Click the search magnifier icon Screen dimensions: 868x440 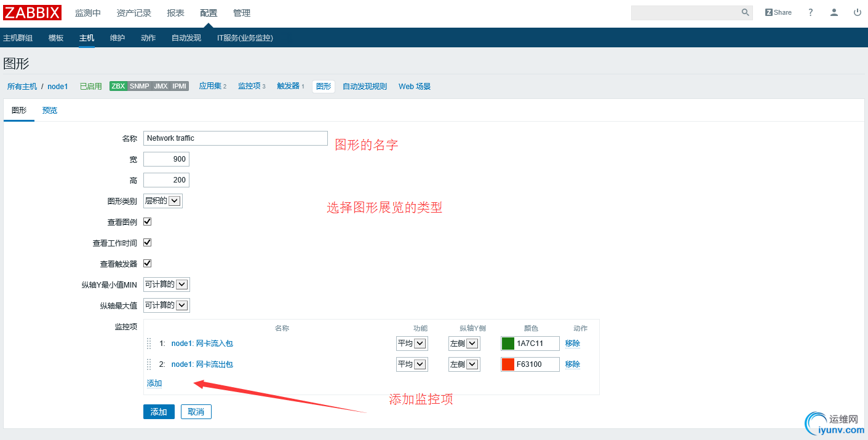click(x=745, y=12)
